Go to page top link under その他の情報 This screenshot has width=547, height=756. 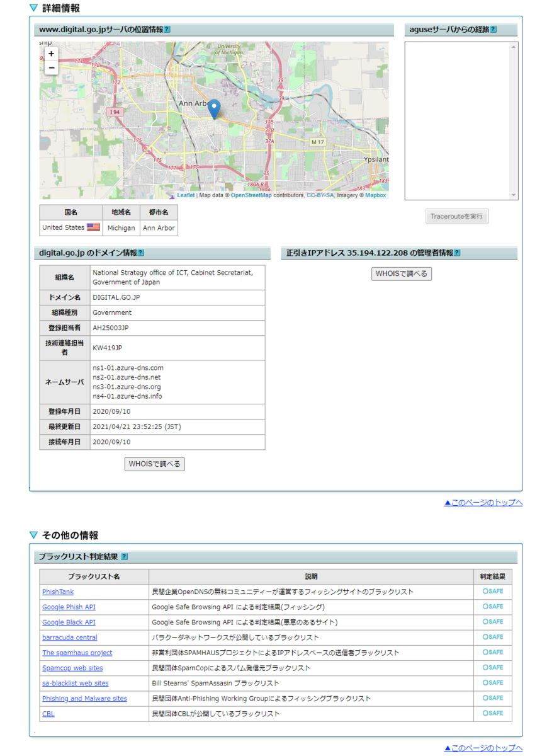[x=483, y=748]
